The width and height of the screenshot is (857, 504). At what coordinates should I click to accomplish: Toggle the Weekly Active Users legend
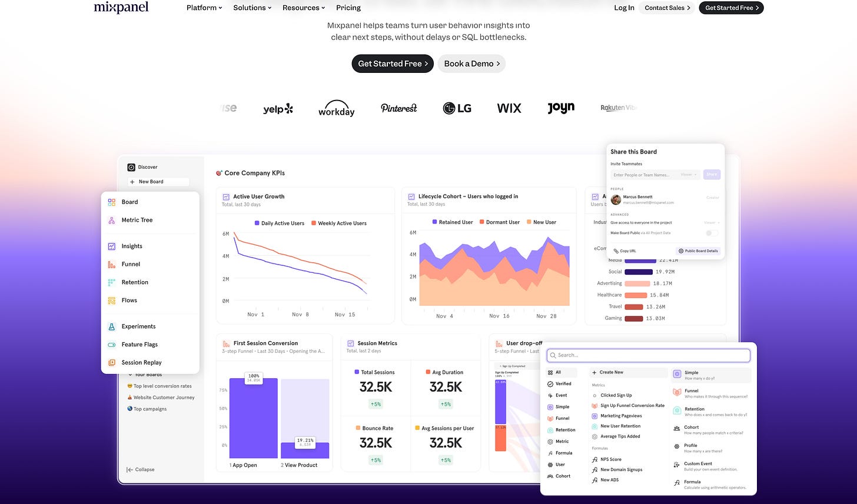click(338, 223)
